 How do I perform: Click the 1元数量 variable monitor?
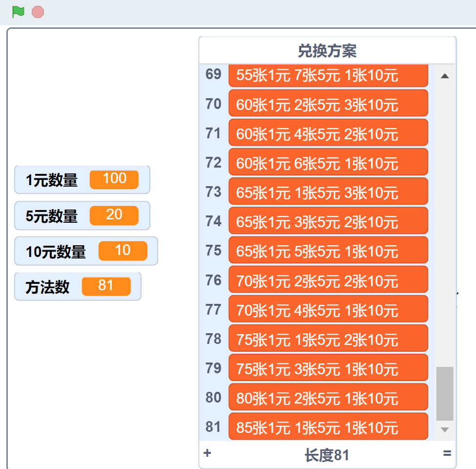tap(82, 180)
